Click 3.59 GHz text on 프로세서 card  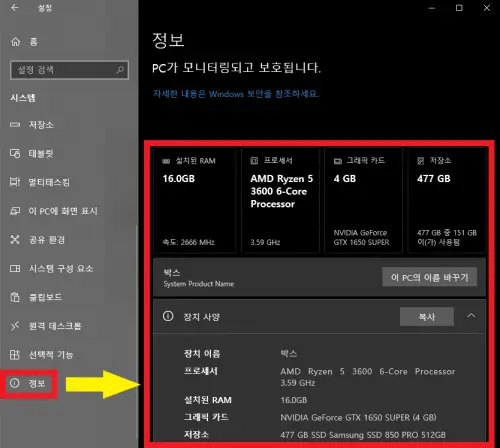tap(265, 242)
